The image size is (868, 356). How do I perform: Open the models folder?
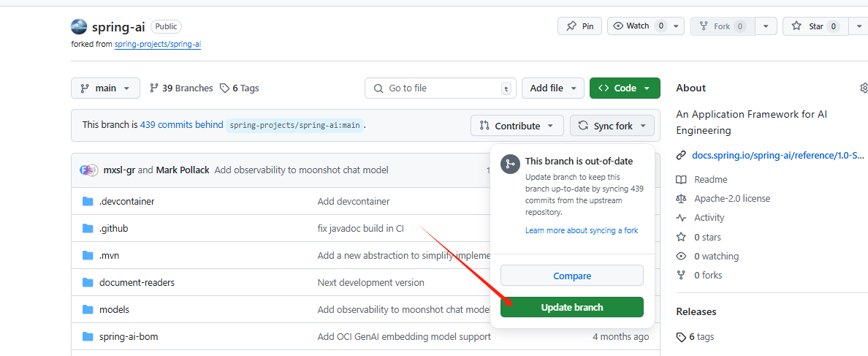pyautogui.click(x=114, y=309)
